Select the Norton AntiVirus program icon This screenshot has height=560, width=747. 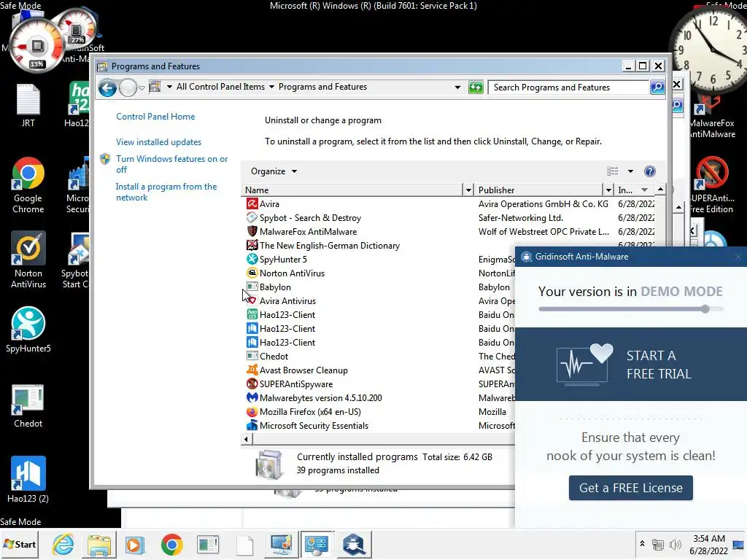point(252,273)
